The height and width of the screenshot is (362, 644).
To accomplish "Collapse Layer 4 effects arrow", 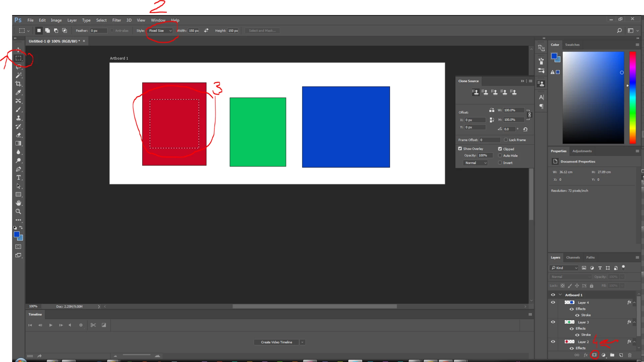I will pos(634,303).
